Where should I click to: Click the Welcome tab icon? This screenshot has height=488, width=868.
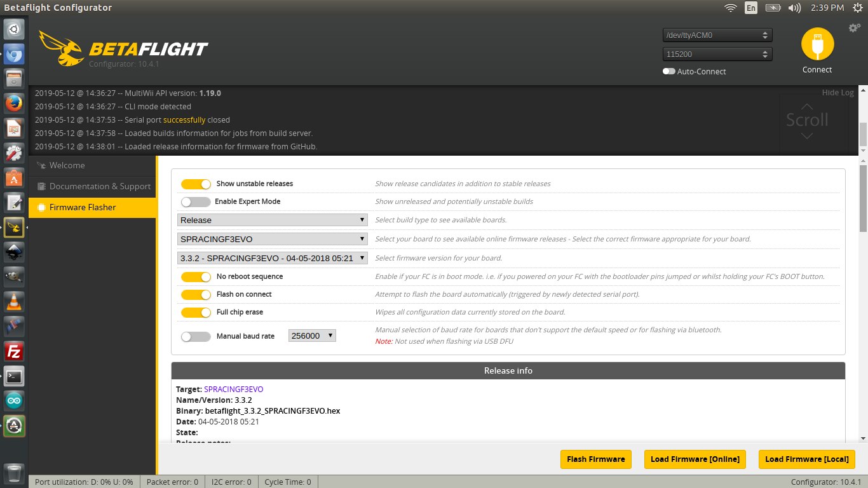tap(41, 166)
